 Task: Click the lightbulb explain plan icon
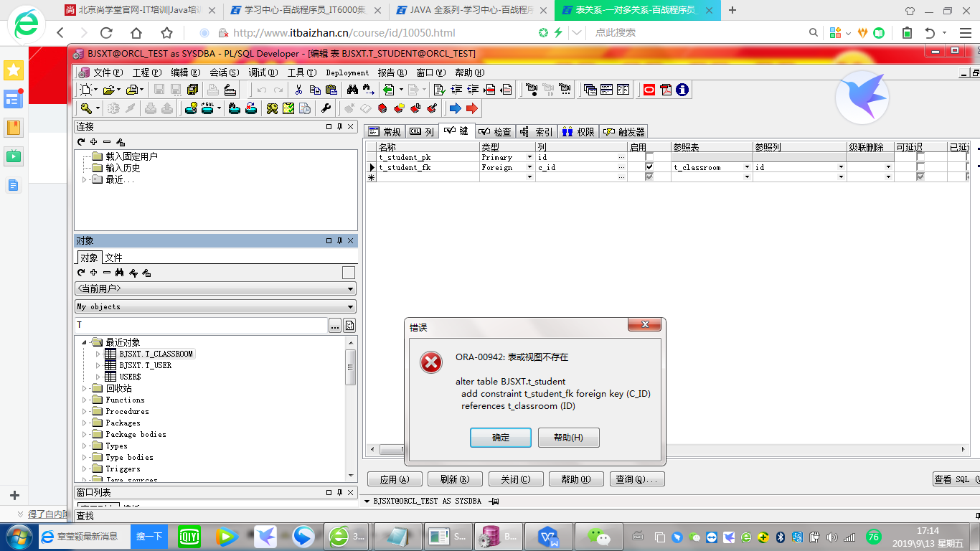191,108
